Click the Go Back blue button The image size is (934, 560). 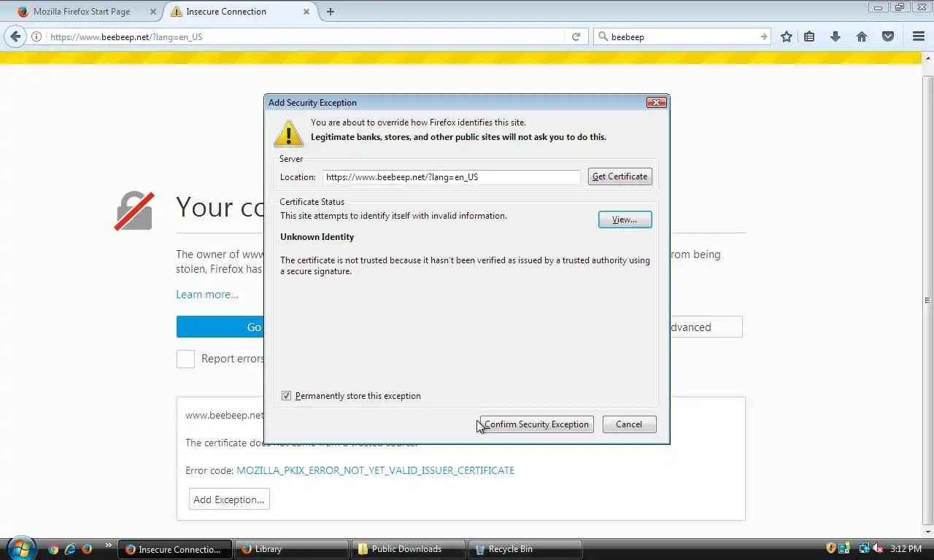(x=220, y=327)
